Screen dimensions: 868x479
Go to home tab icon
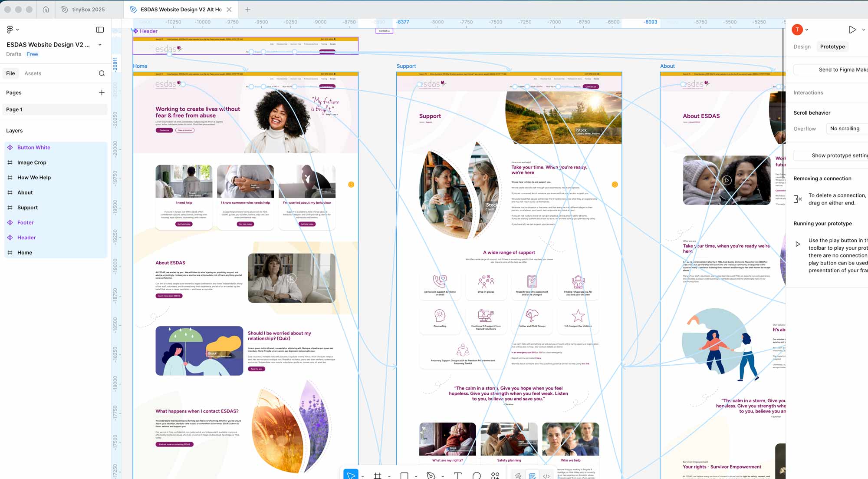[46, 9]
